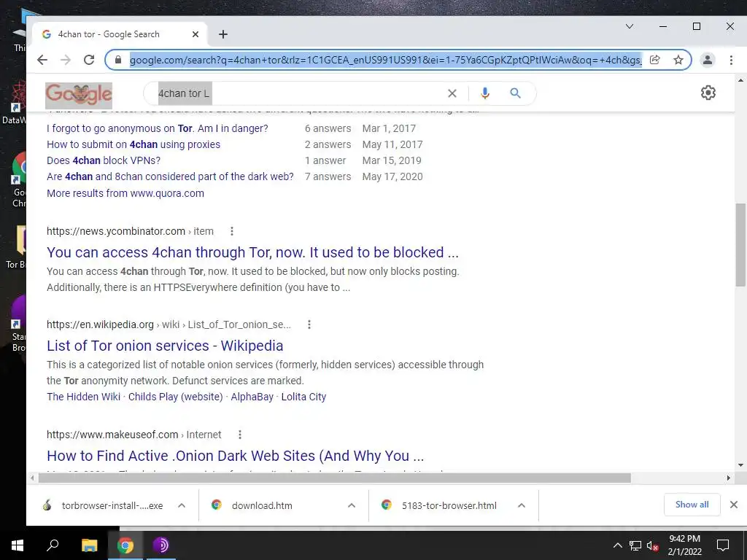The image size is (747, 560).
Task: Open options for makeuseof result
Action: pos(240,435)
